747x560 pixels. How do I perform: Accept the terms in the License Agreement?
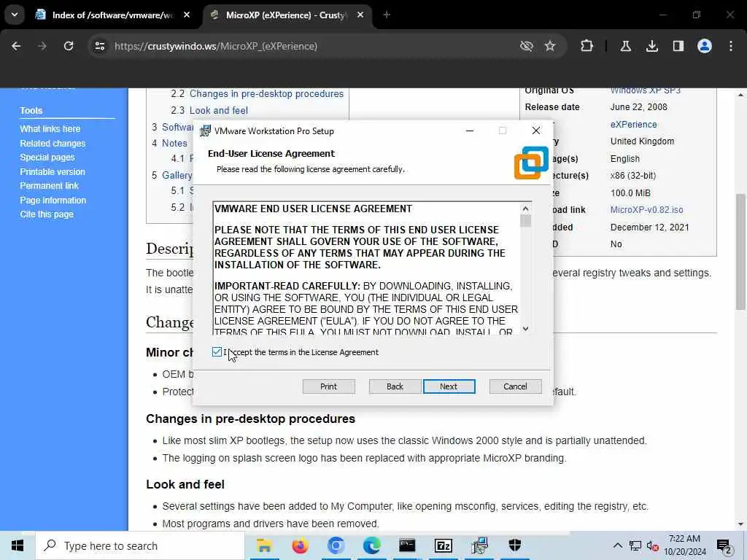click(x=217, y=352)
